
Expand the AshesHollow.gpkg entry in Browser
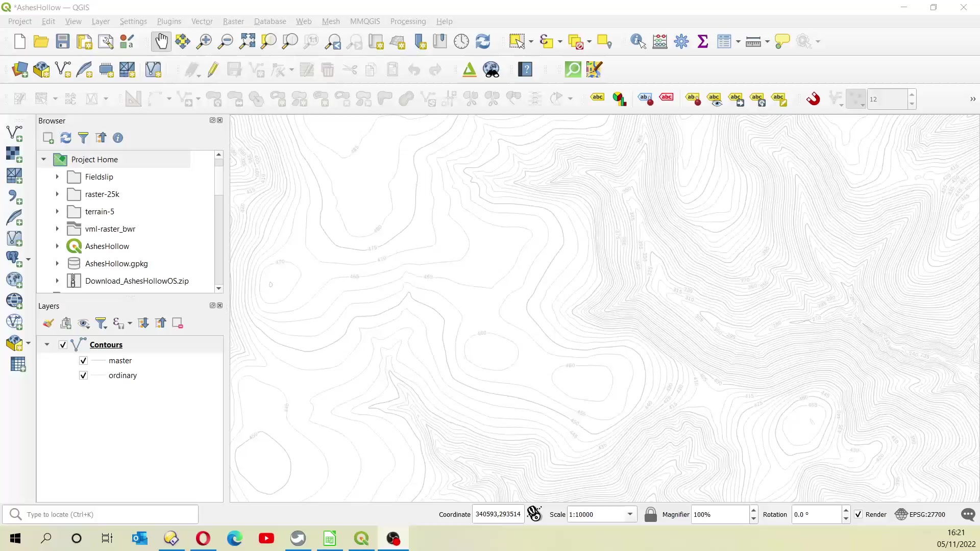click(57, 263)
